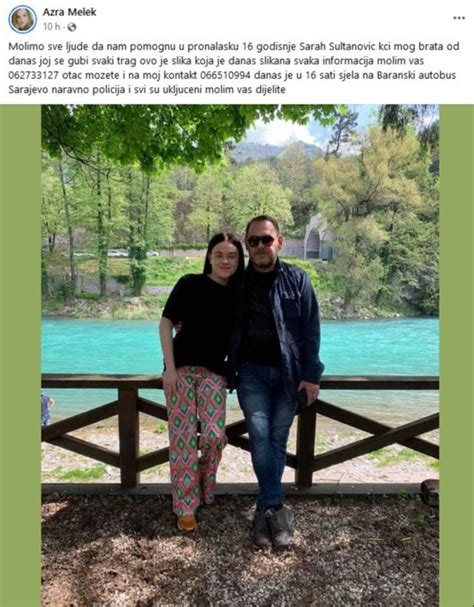
Task: Open the three-dot post options menu
Action: (459, 18)
